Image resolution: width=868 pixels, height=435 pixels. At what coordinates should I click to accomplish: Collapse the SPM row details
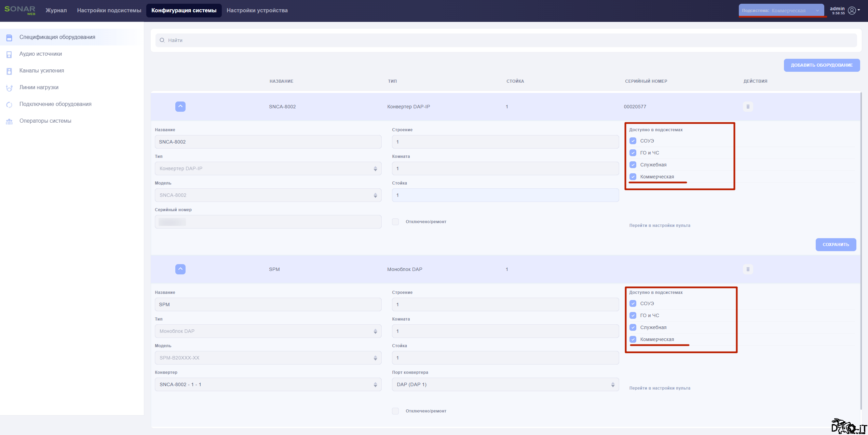(180, 269)
